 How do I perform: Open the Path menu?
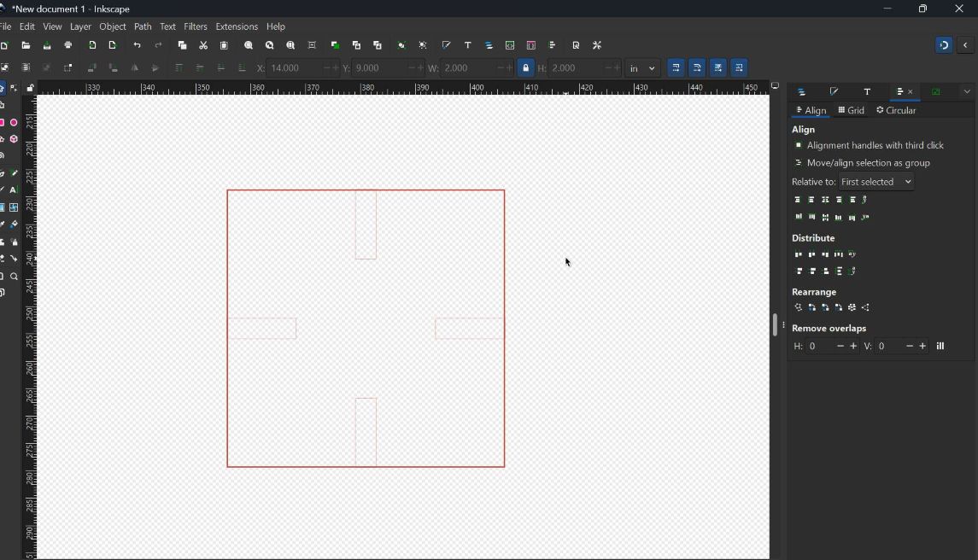pyautogui.click(x=143, y=26)
